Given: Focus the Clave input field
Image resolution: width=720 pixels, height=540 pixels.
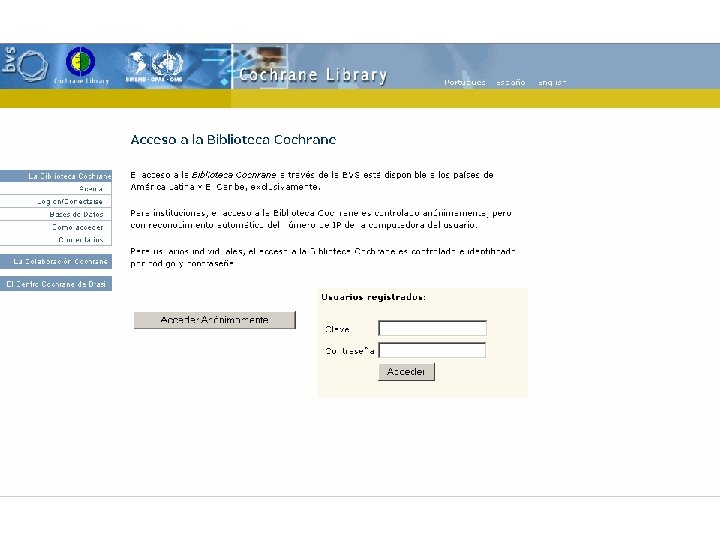Looking at the screenshot, I should (433, 328).
